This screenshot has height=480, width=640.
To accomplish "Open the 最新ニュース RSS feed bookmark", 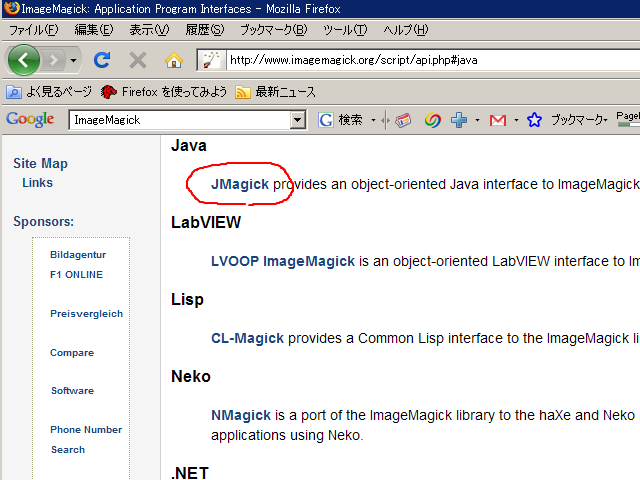I will (276, 92).
